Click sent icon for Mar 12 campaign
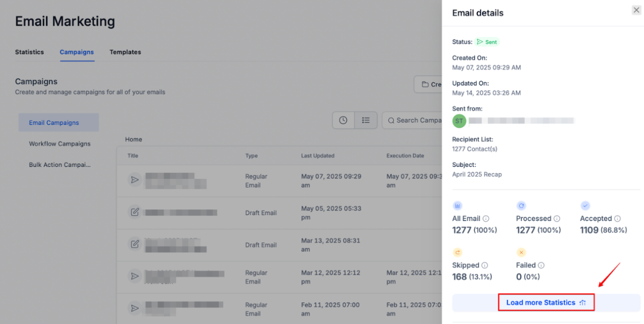Viewport: 644px width, 324px height. pos(135,276)
